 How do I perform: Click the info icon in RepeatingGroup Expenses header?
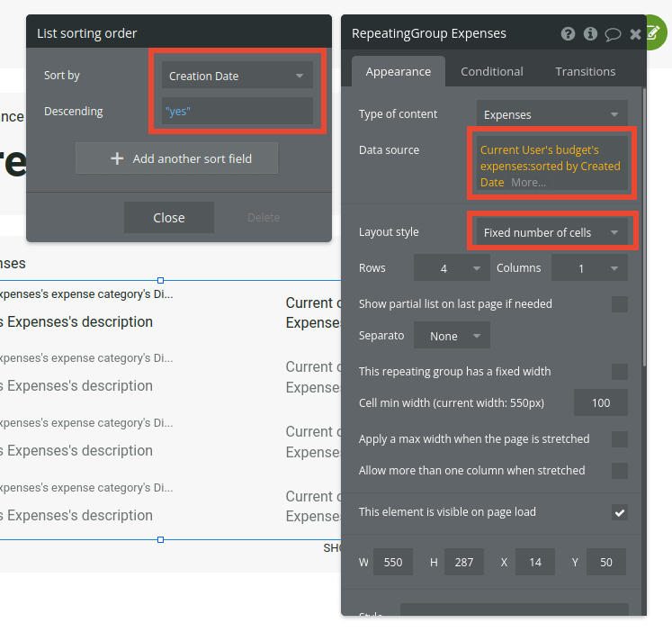pyautogui.click(x=590, y=33)
